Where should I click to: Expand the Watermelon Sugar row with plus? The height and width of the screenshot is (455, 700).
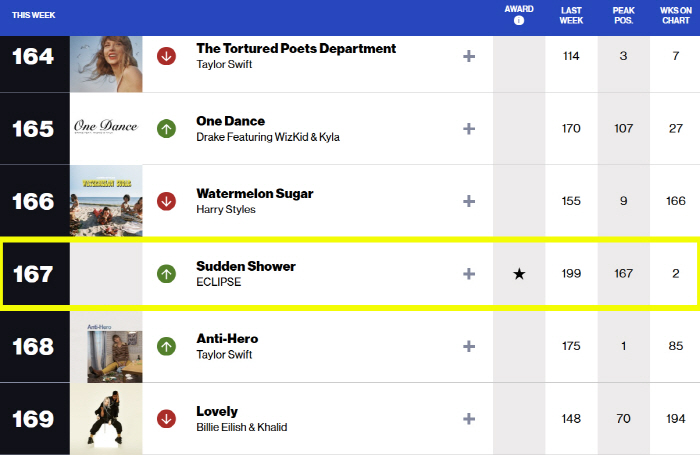click(x=469, y=201)
